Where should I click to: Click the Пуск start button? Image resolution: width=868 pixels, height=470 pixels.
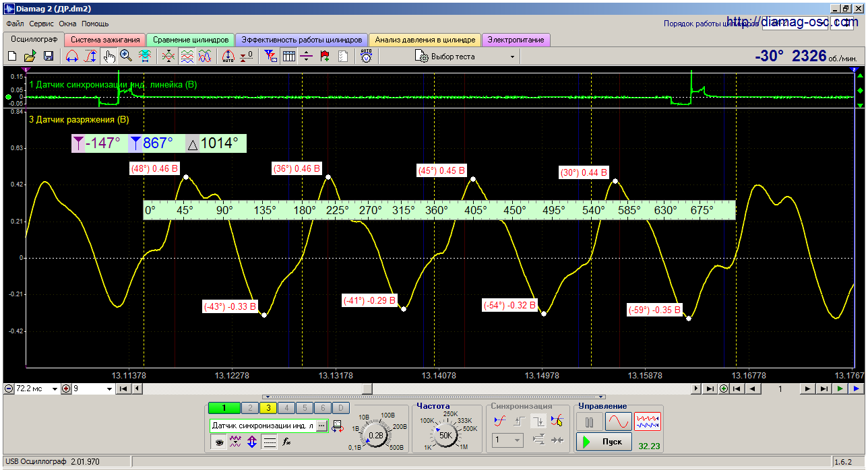604,442
